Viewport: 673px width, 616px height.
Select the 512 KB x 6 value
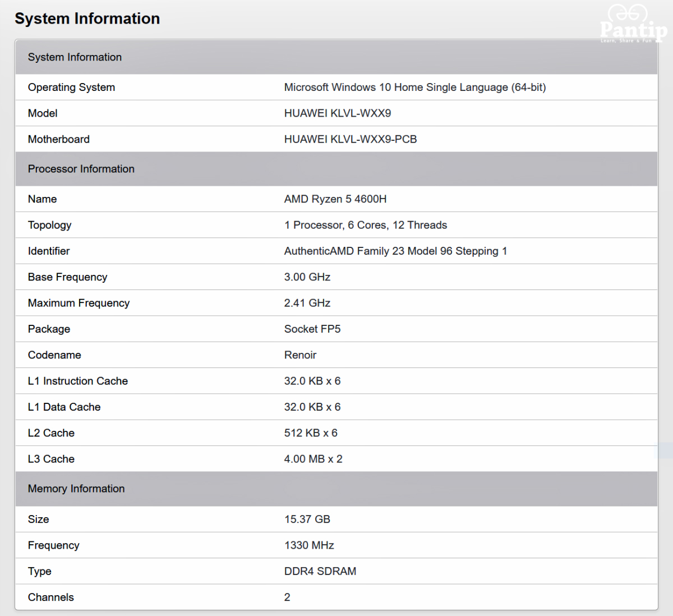coord(311,433)
